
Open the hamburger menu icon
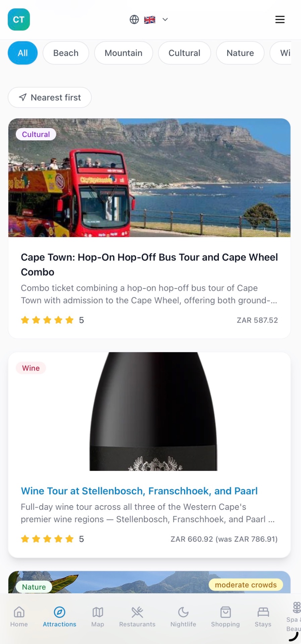pyautogui.click(x=280, y=19)
